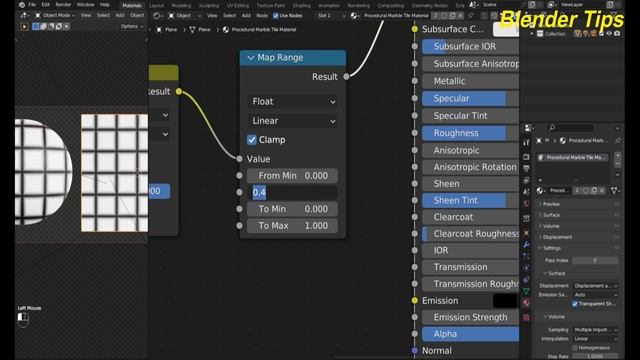Open the Emission Sampling Auto dropdown

click(596, 294)
